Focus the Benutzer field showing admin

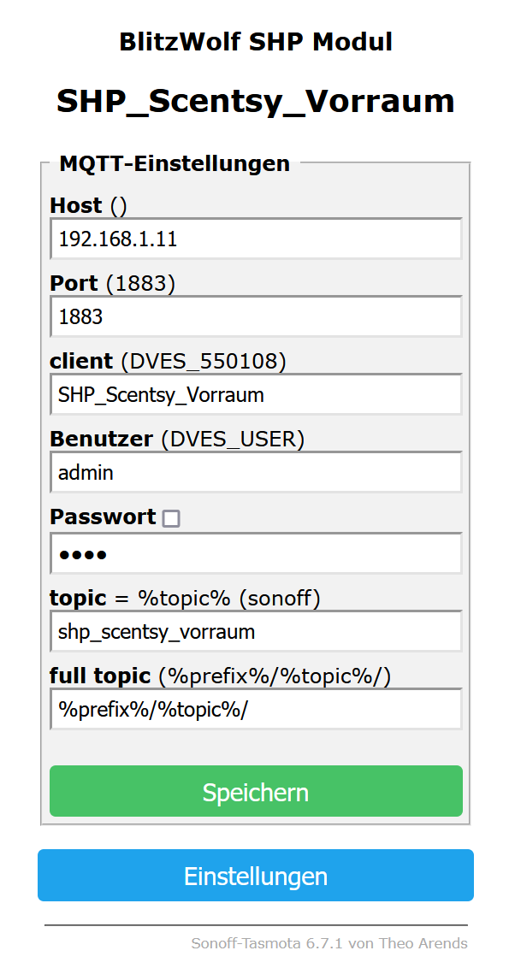pyautogui.click(x=257, y=472)
